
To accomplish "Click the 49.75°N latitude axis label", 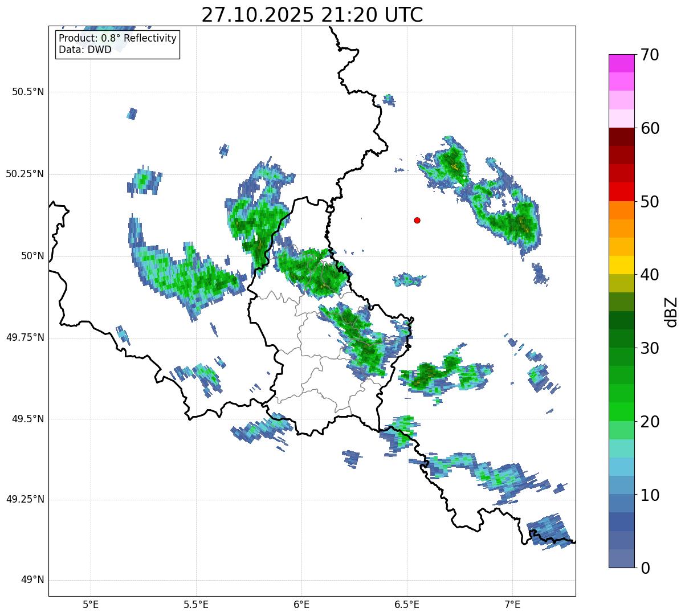I will coord(25,337).
